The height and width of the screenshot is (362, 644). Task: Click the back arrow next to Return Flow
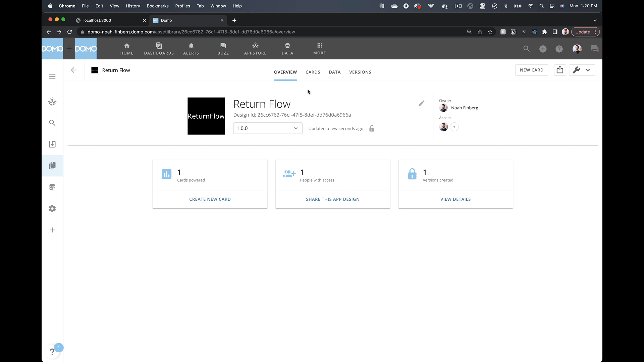[x=74, y=70]
